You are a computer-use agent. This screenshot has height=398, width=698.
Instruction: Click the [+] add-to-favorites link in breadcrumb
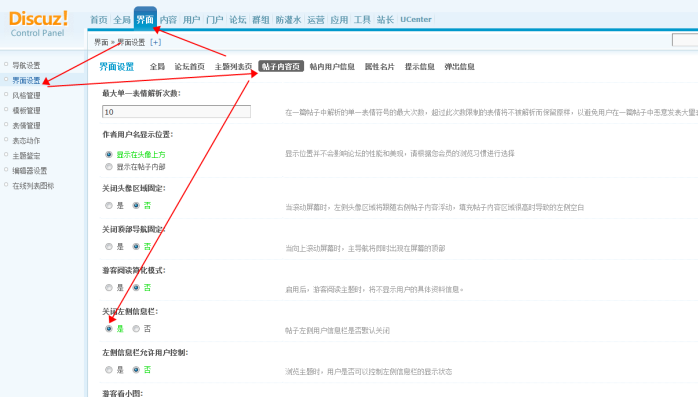pyautogui.click(x=155, y=42)
